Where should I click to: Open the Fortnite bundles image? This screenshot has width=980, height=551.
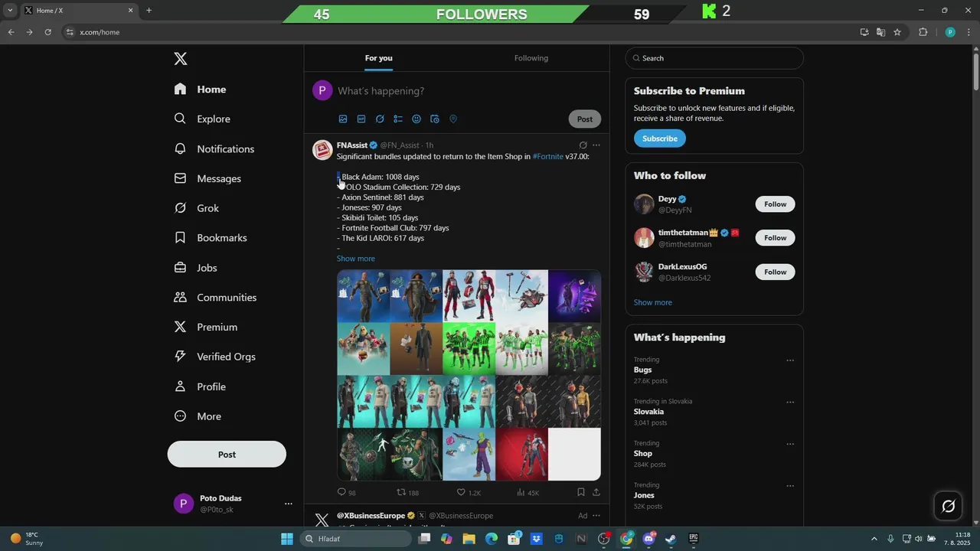click(x=469, y=375)
